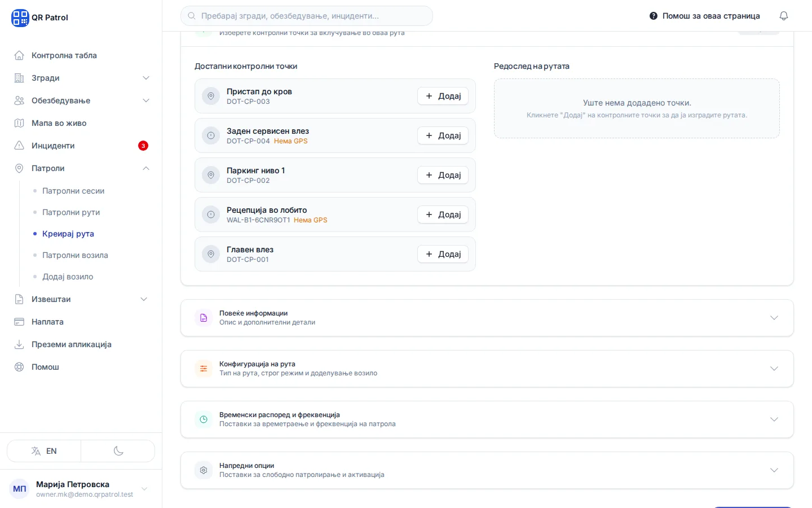Viewport: 812px width, 508px height.
Task: Collapse the Патроли sidebar menu
Action: [x=81, y=168]
